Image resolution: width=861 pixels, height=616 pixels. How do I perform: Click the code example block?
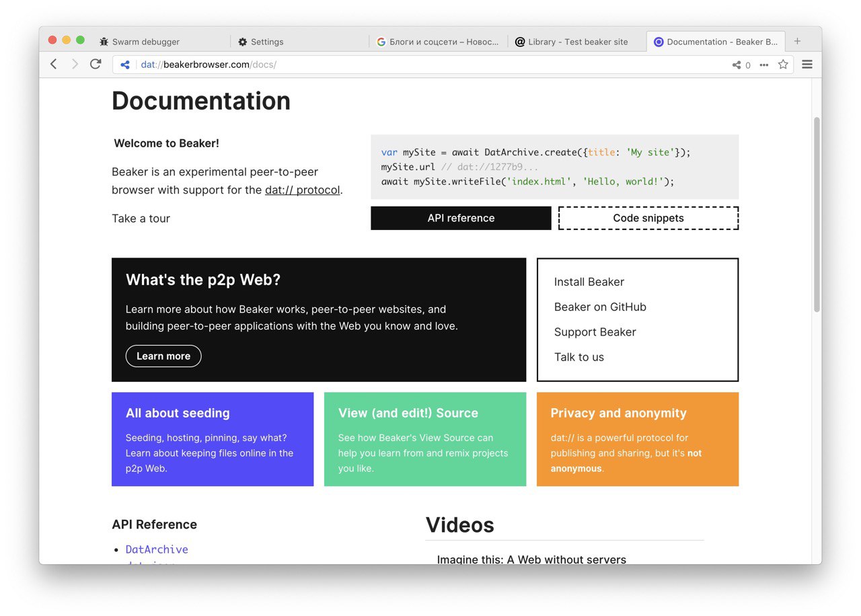(x=555, y=167)
